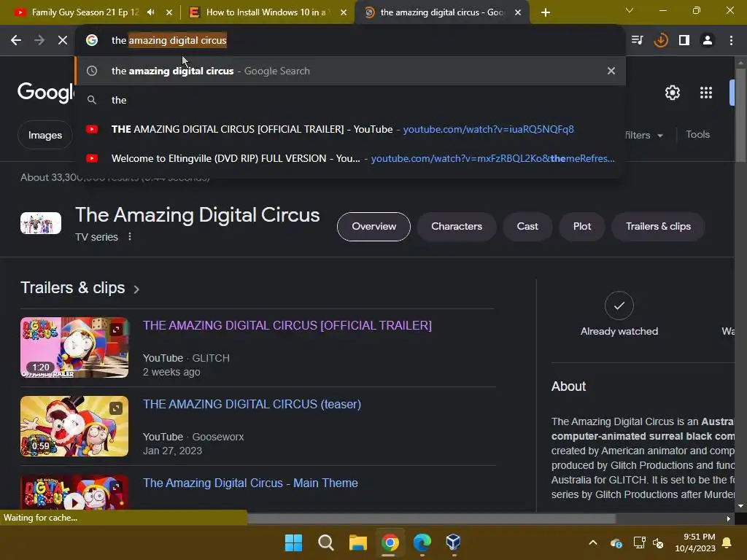Open the Google apps grid
Screen dimensions: 747x560
tap(706, 93)
